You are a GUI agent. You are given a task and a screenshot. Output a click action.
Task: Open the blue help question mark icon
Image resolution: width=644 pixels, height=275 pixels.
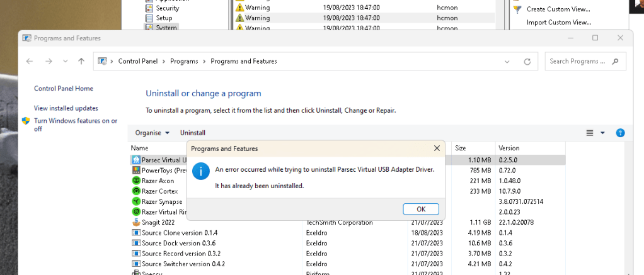(x=620, y=133)
